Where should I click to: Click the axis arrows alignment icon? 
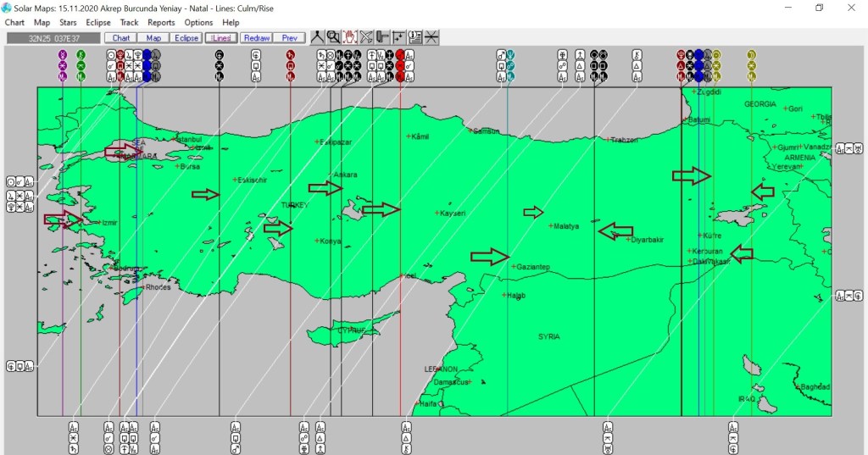coord(398,37)
